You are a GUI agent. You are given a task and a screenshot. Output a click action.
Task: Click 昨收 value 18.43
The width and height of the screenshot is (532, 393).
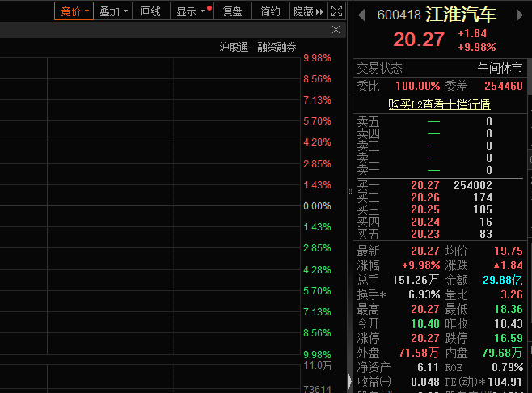coord(509,323)
